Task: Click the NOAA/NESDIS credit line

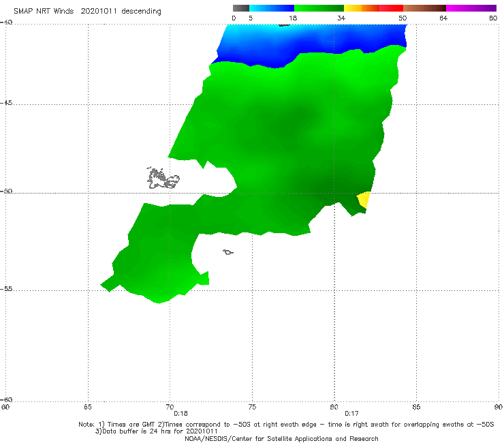Action: (x=281, y=439)
